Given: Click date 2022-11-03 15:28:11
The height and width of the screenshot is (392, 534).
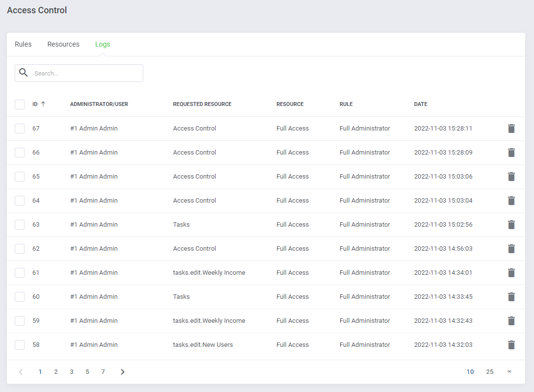Looking at the screenshot, I should pos(443,128).
